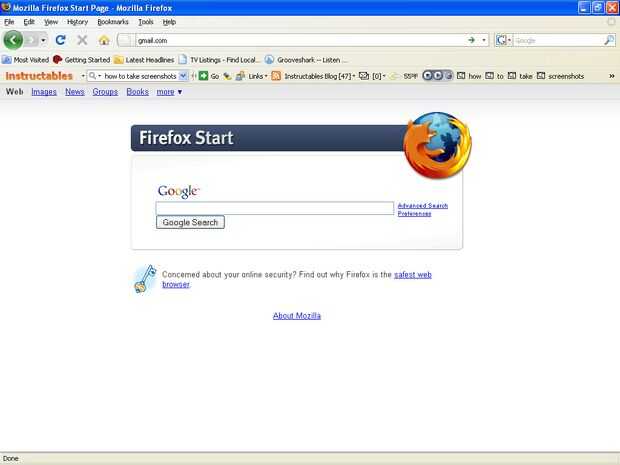Image resolution: width=620 pixels, height=465 pixels.
Task: Expand the 'how to take screenshots' search history
Action: tap(183, 76)
